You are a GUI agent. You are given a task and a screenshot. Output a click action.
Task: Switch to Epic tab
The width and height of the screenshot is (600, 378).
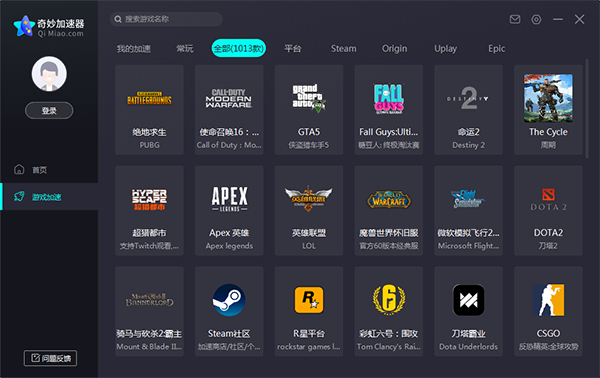[x=496, y=49]
